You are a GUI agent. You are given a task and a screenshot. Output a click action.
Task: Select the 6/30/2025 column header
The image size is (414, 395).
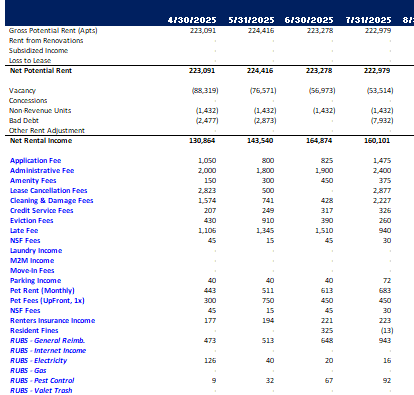(x=309, y=20)
